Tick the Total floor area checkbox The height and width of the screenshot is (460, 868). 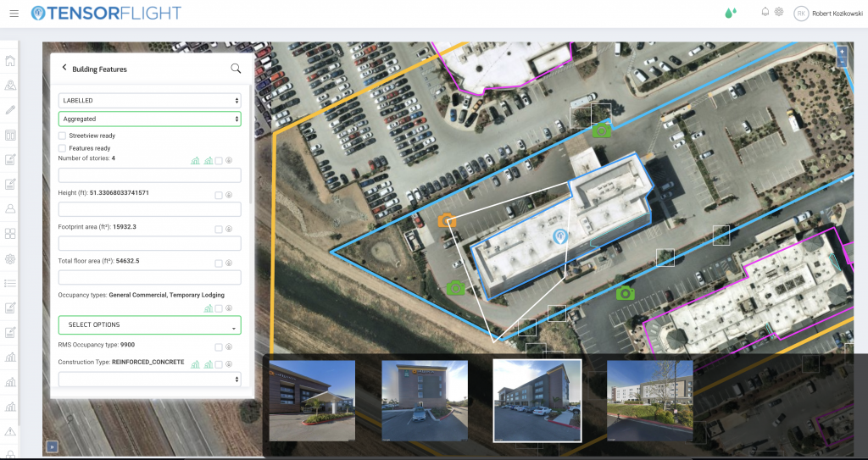[219, 263]
